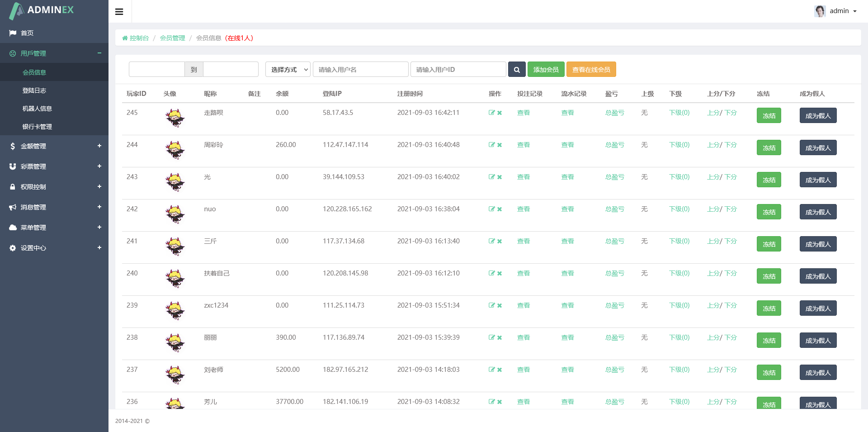Expand the 金额管理 sidebar menu
This screenshot has width=868, height=432.
[54, 146]
